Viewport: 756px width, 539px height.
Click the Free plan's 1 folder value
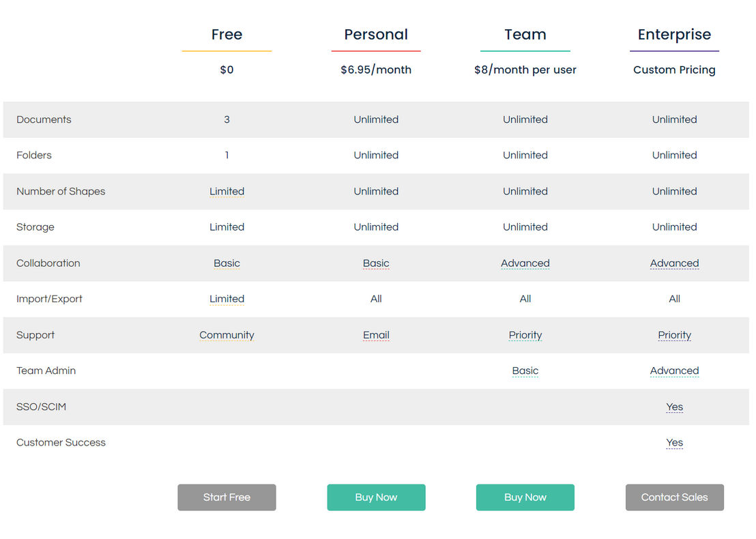[227, 156]
